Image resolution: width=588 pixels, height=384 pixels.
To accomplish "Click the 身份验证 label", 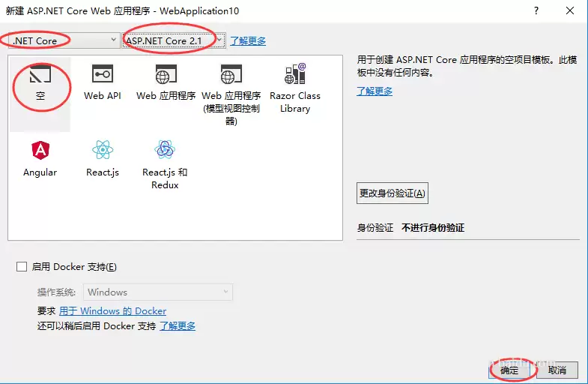I will coord(375,228).
